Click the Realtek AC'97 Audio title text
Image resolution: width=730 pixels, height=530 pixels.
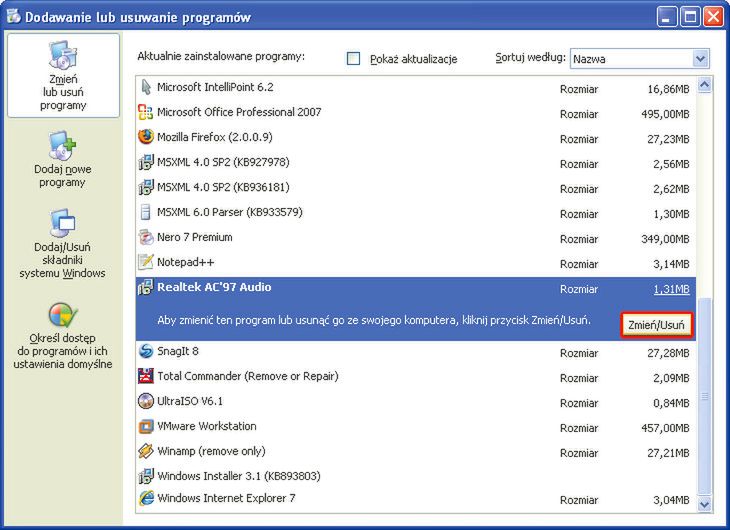(x=214, y=287)
